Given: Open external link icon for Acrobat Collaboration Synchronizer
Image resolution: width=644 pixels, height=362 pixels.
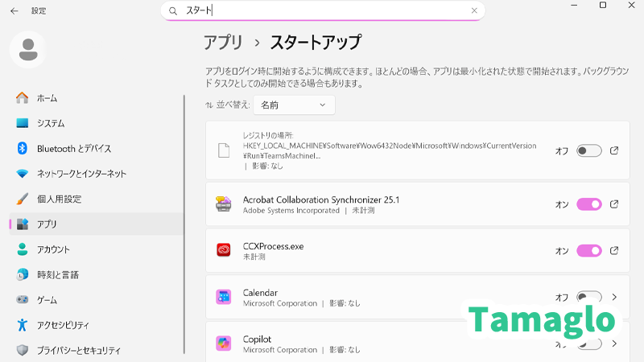Looking at the screenshot, I should click(x=614, y=204).
